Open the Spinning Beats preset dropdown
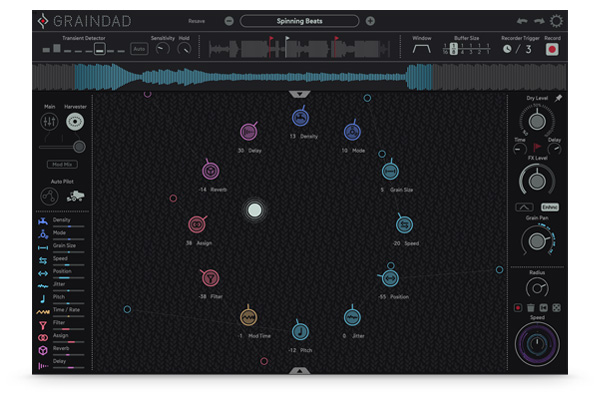 pyautogui.click(x=299, y=20)
